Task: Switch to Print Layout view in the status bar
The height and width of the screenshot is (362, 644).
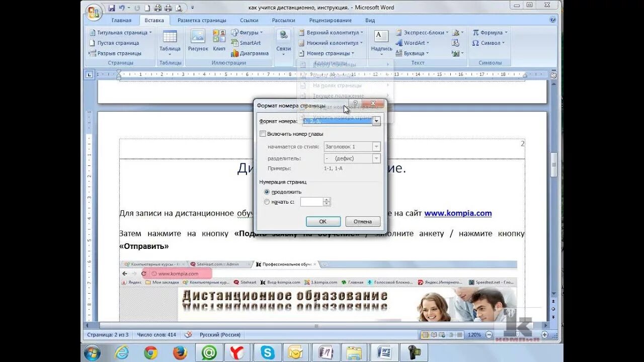Action: point(426,334)
